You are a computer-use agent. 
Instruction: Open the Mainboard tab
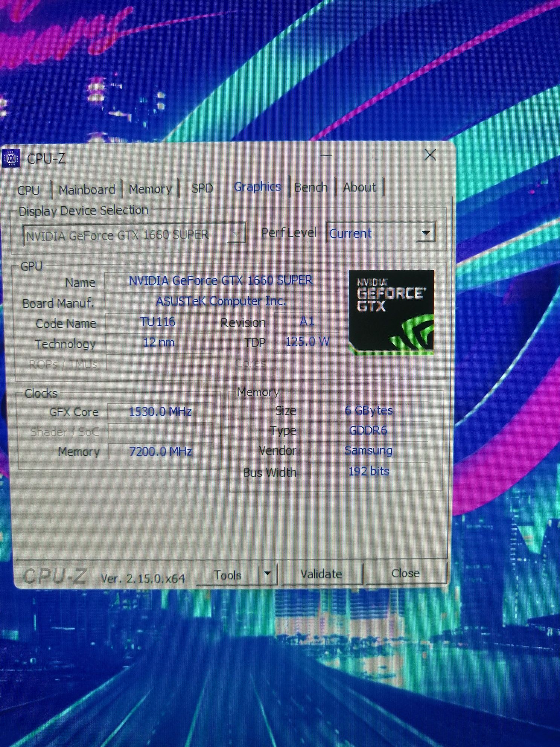(x=87, y=189)
